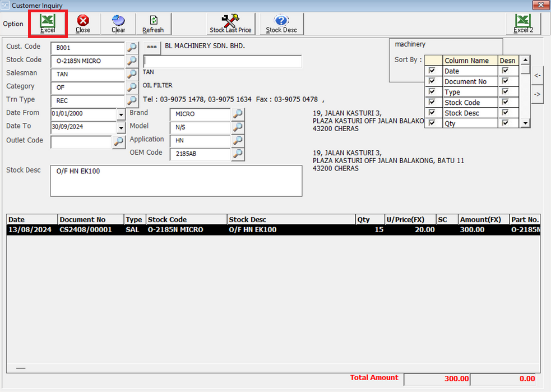Toggle the Stock Code column checkbox
The width and height of the screenshot is (551, 392).
click(432, 102)
